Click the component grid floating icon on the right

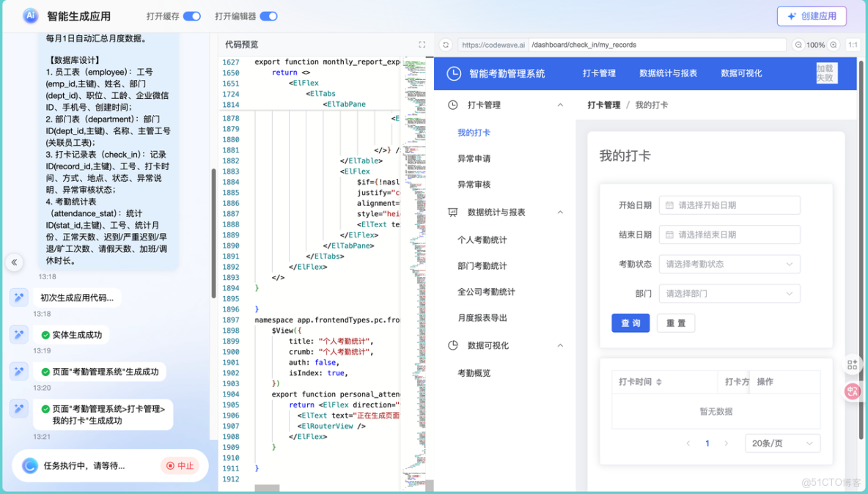pyautogui.click(x=851, y=364)
